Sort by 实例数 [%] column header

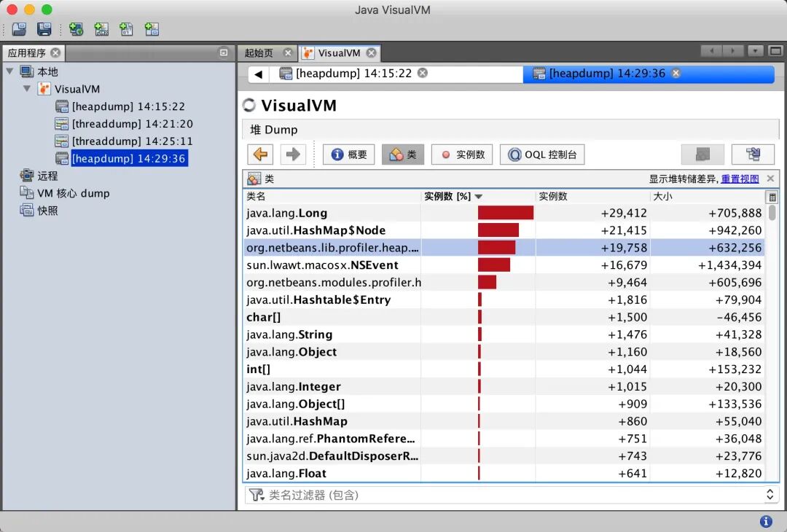[x=478, y=196]
